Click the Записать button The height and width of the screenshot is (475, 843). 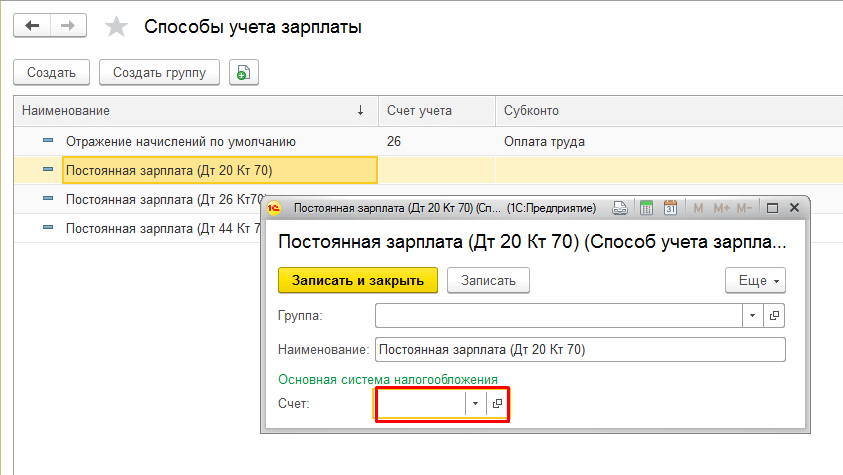click(x=488, y=280)
